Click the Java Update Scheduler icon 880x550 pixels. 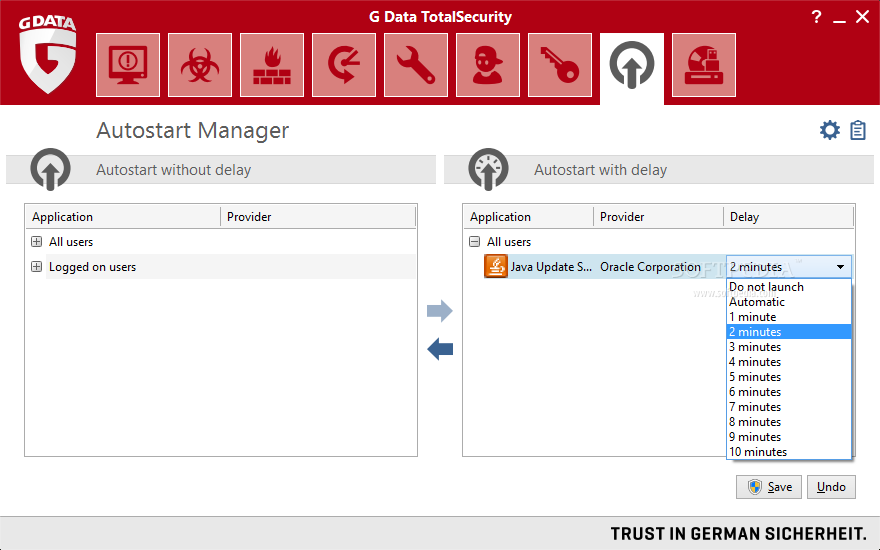tap(496, 267)
